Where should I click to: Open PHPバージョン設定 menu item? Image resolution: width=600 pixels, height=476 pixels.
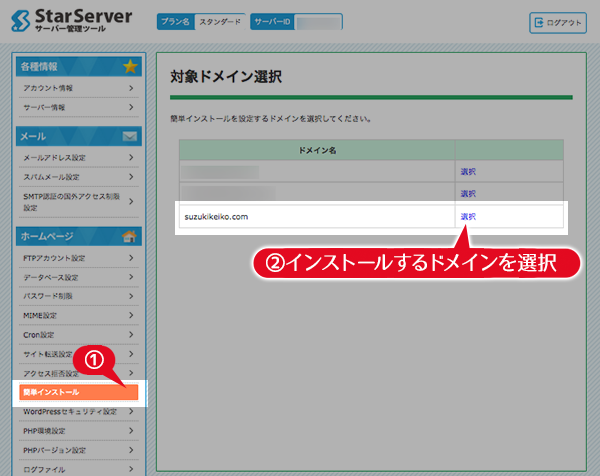tap(78, 450)
